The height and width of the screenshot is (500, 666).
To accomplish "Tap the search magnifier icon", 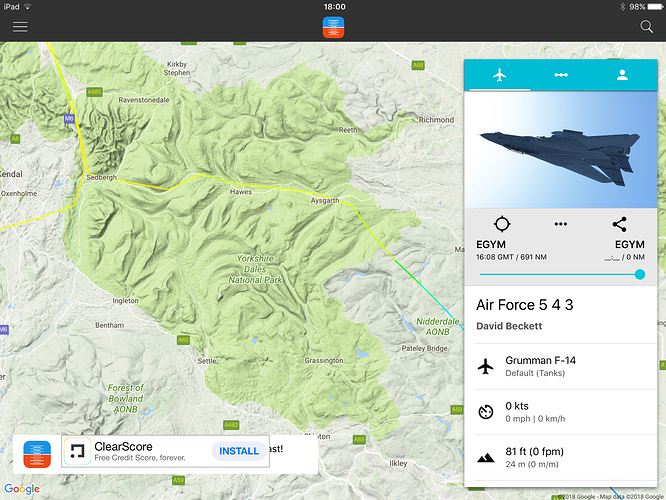I will 646,27.
